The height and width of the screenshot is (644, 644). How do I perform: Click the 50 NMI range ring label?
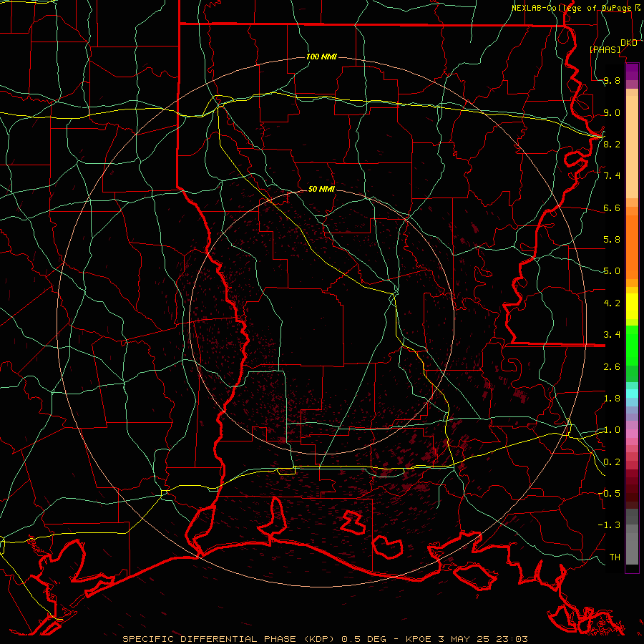point(321,189)
